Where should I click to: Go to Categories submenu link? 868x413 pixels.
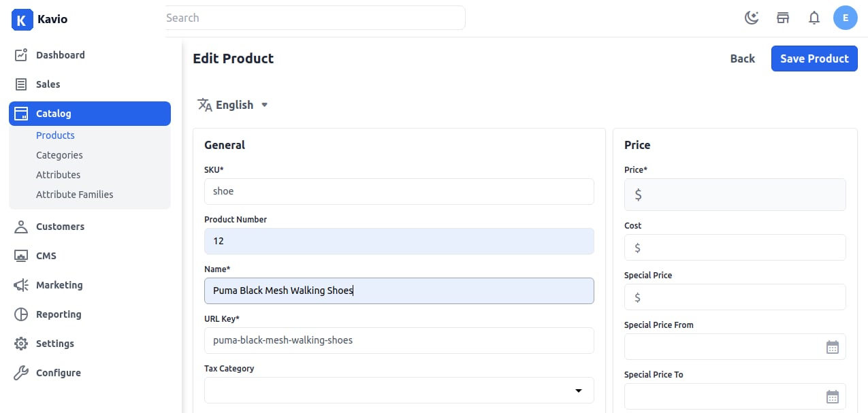tap(59, 155)
